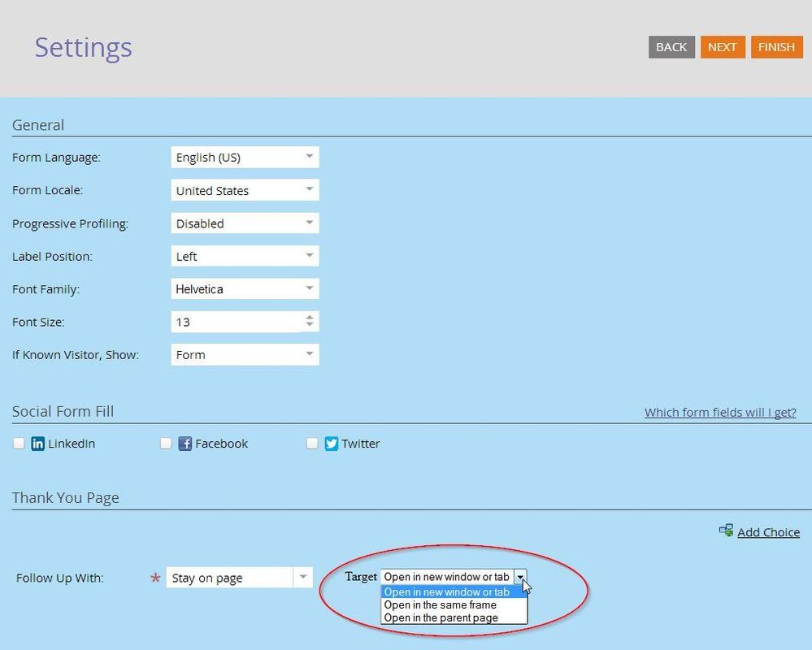Click the Facebook label text
Image resolution: width=812 pixels, height=650 pixels.
[x=221, y=444]
